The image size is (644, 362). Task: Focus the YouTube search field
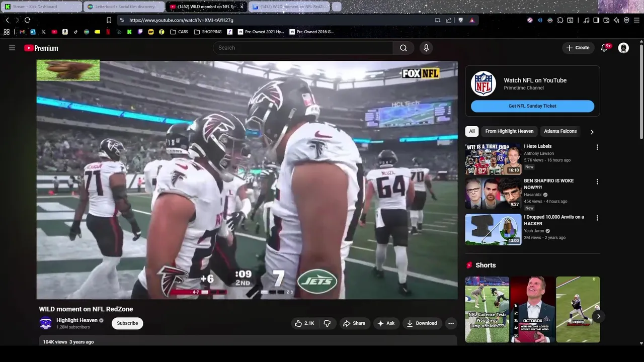303,48
